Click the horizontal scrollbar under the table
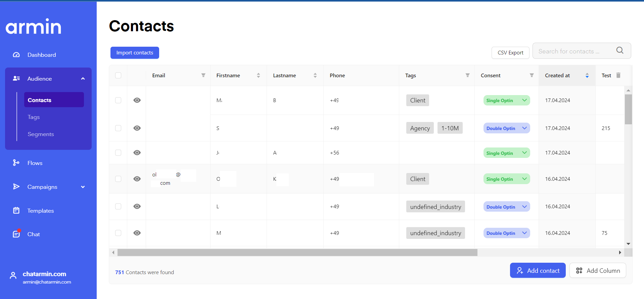The width and height of the screenshot is (644, 299). (297, 252)
